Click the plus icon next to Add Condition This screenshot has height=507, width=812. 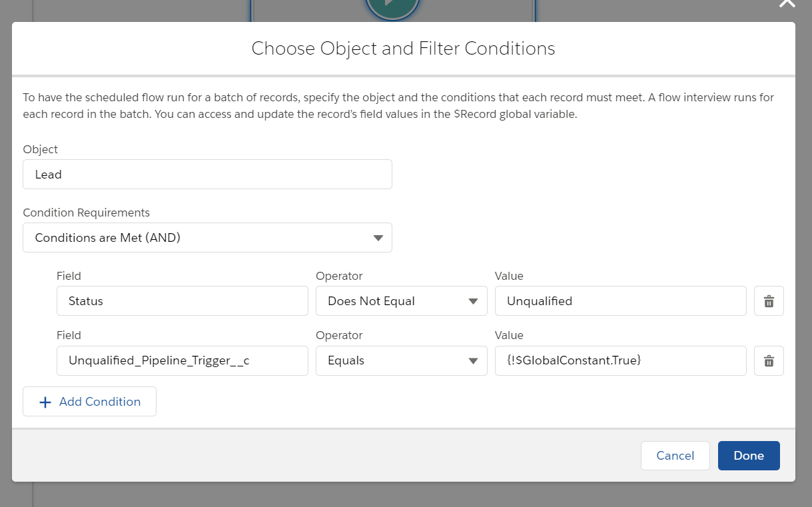point(45,401)
